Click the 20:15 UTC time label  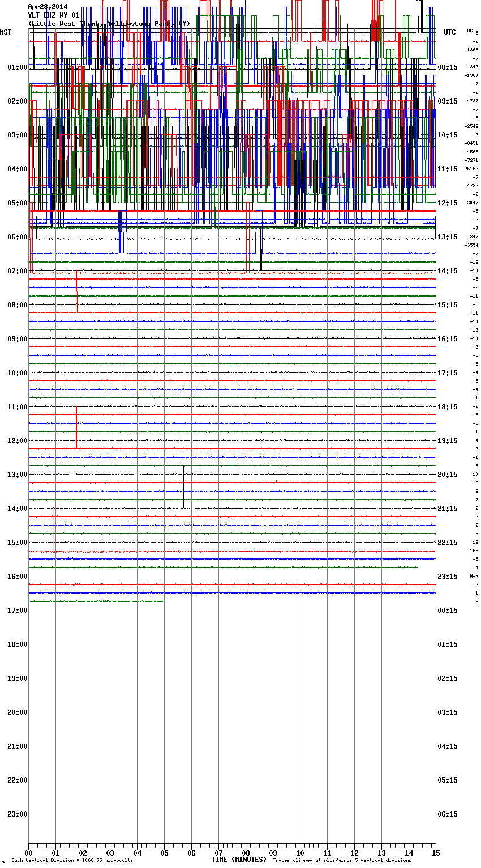[448, 475]
